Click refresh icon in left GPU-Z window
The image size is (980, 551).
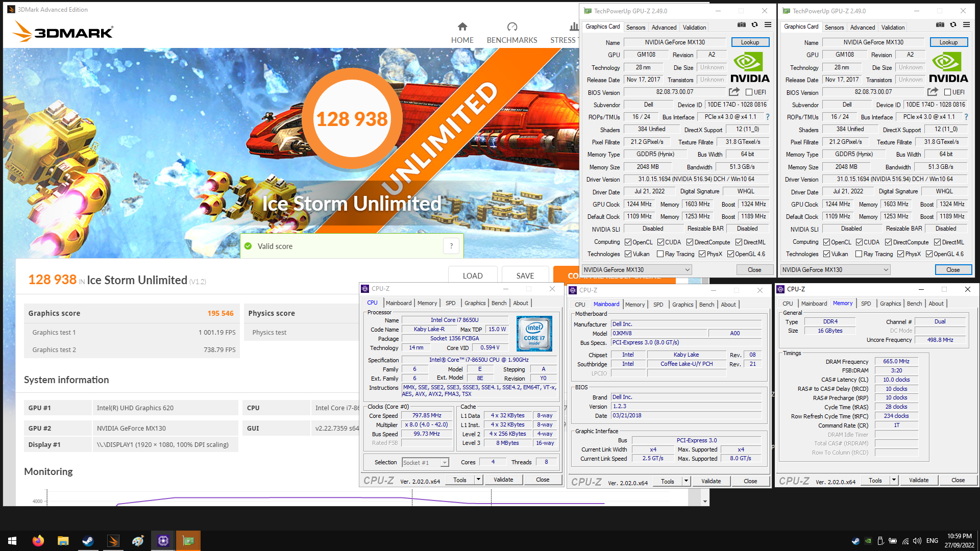tap(754, 24)
